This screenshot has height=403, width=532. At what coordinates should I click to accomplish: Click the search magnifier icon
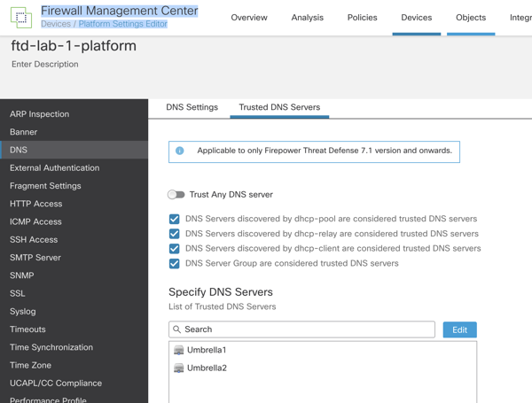click(177, 329)
